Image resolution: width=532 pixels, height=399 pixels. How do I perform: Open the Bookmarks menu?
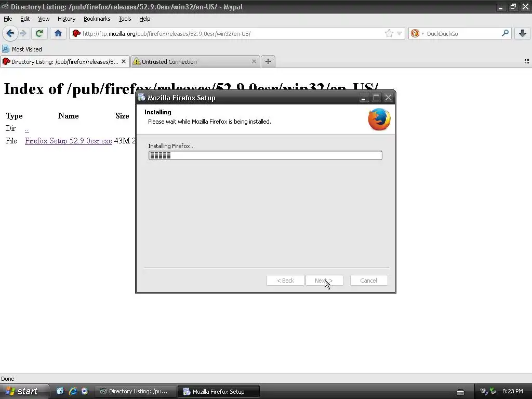click(97, 19)
